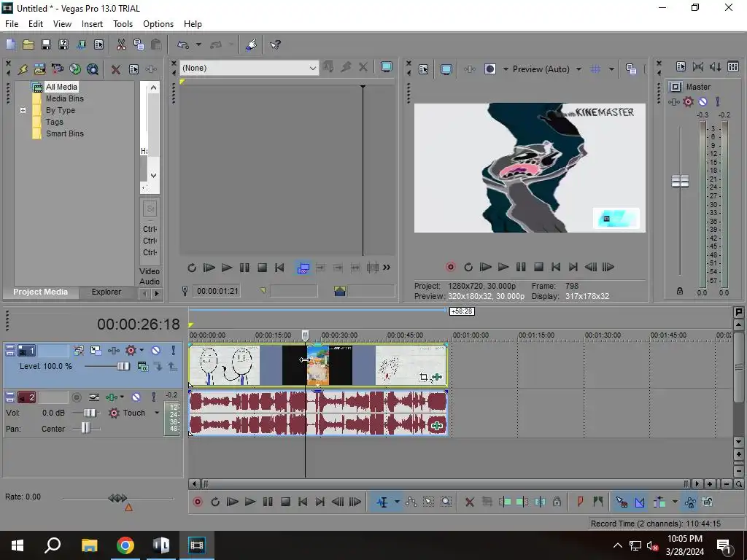Select the Envelope Edit Tool
The width and height of the screenshot is (747, 560).
(411, 502)
